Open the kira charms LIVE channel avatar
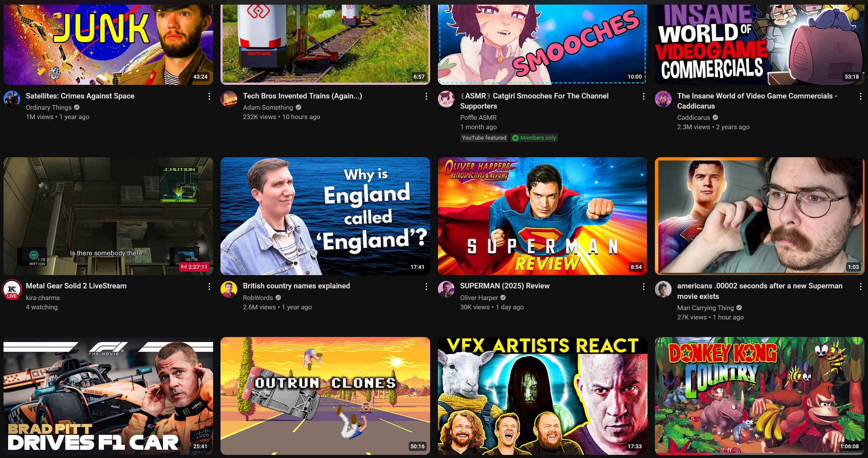This screenshot has height=458, width=868. tap(12, 289)
